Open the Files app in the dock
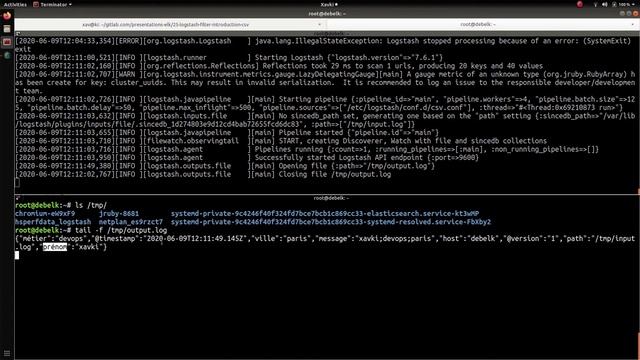Image resolution: width=640 pixels, height=360 pixels. [x=7, y=29]
